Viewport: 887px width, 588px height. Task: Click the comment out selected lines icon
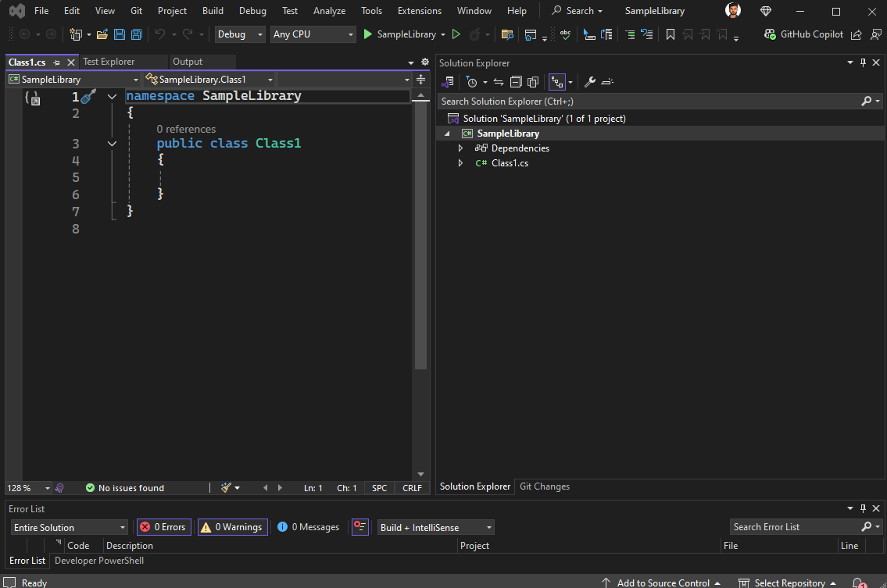coord(630,34)
